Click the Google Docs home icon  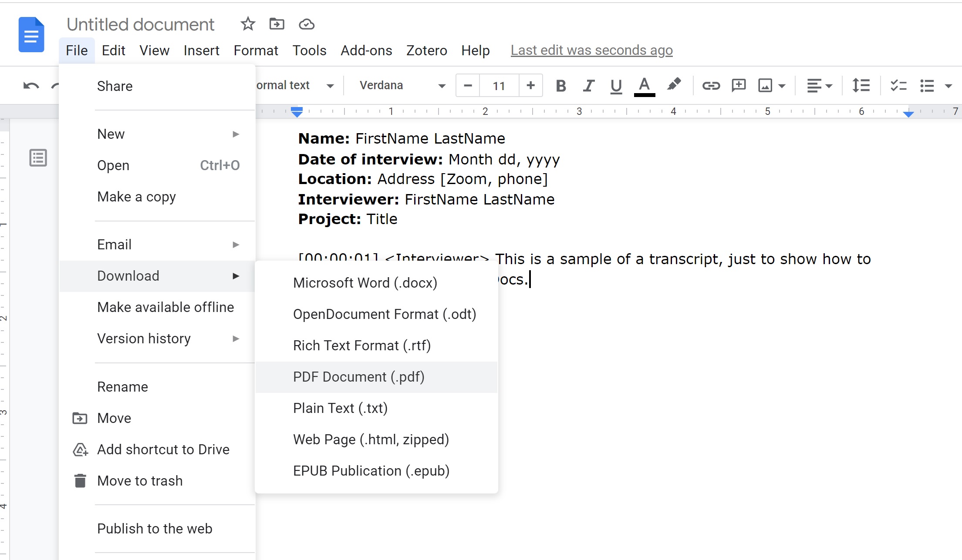31,35
